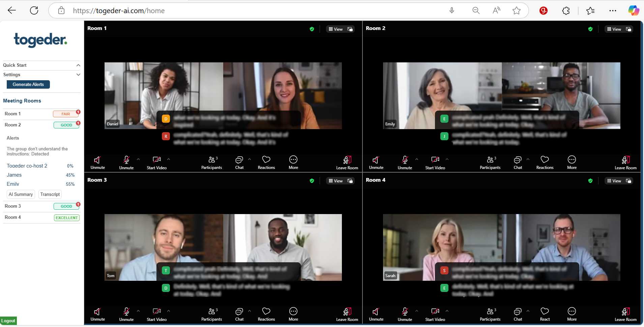
Task: Expand audio options arrow in Room 2
Action: coord(417,159)
